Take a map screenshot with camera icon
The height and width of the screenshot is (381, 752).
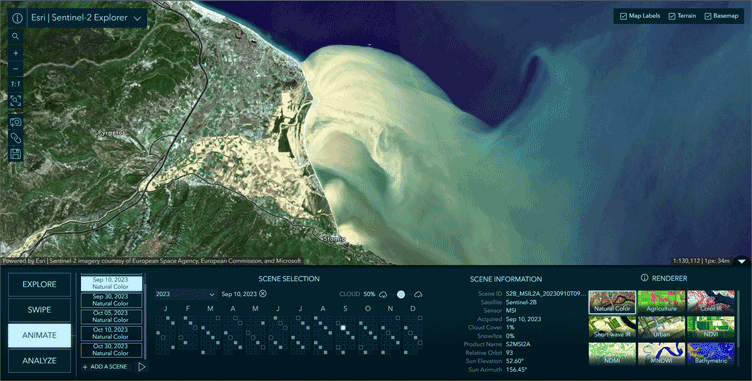point(16,122)
